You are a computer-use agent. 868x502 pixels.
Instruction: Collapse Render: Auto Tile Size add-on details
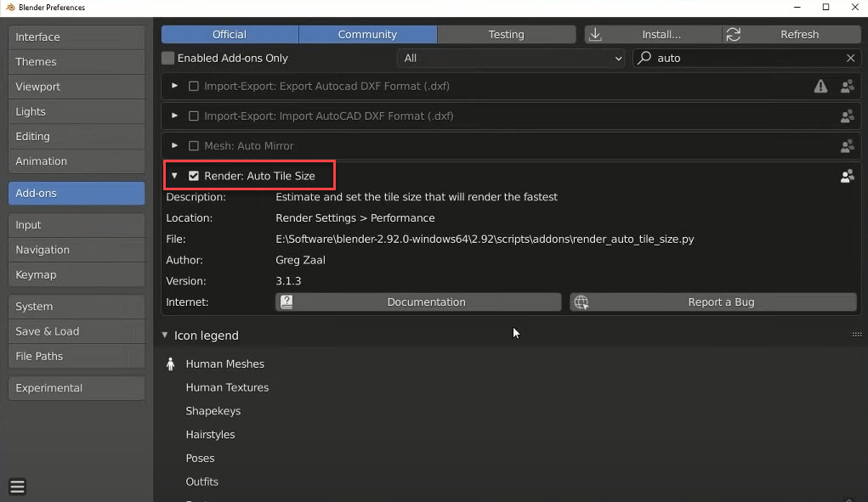174,176
